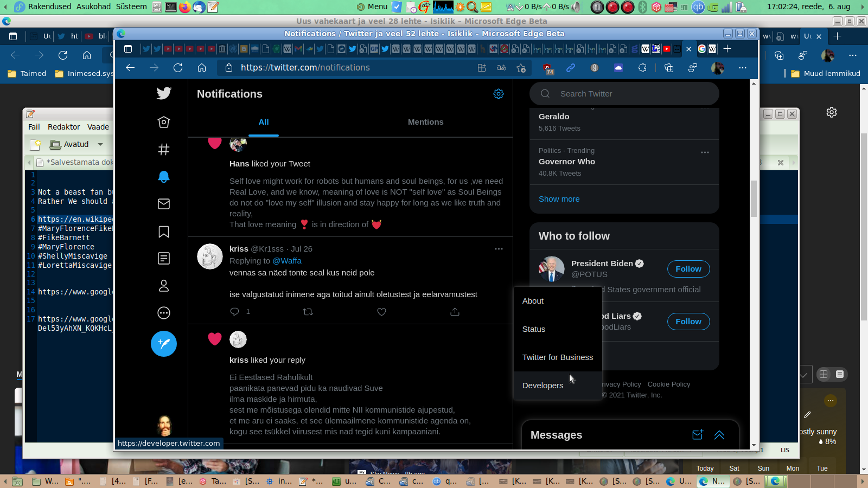Open notification settings gear icon
The height and width of the screenshot is (488, 868).
(x=499, y=94)
